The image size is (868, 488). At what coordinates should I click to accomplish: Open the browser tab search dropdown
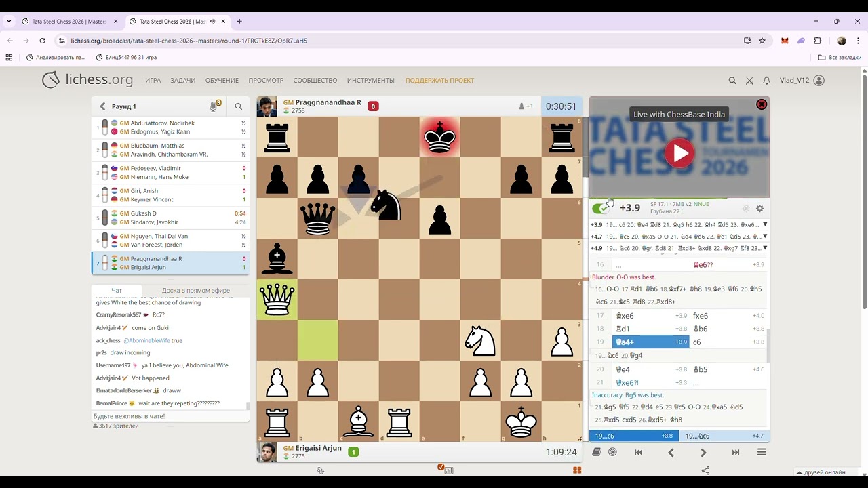(9, 21)
